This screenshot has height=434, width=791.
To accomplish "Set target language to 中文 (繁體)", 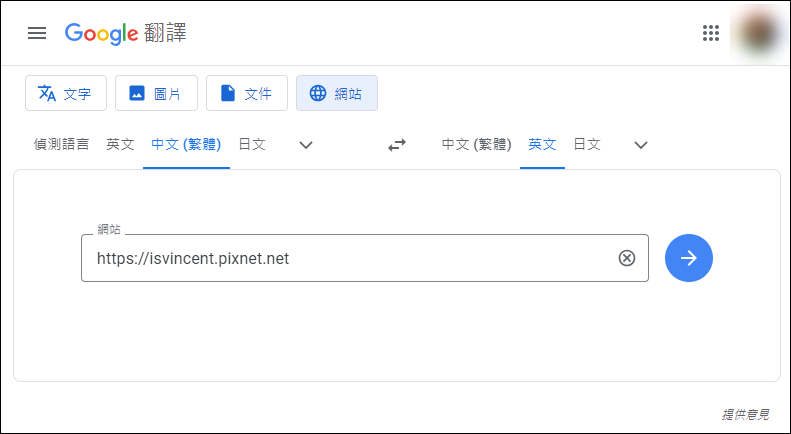I will [x=477, y=144].
